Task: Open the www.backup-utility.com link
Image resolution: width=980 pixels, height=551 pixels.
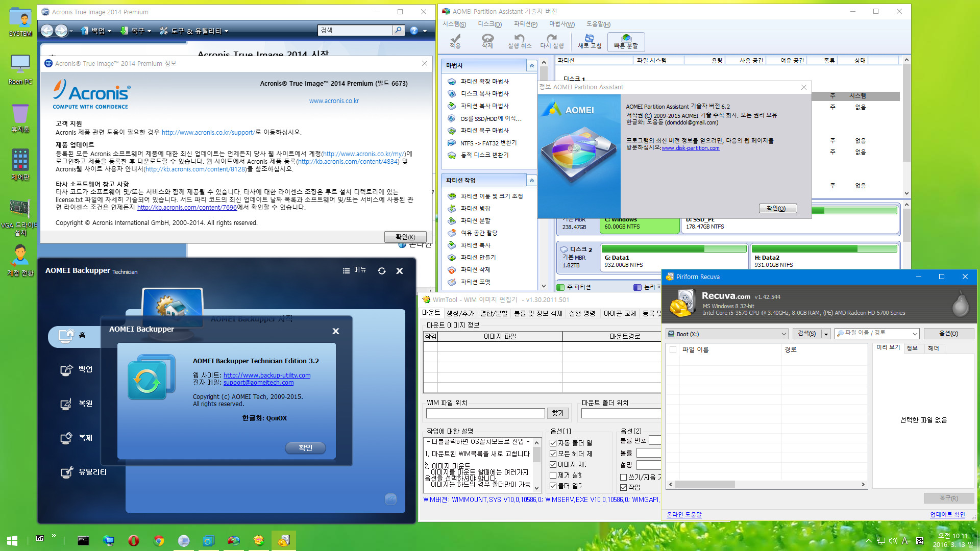Action: pyautogui.click(x=267, y=375)
